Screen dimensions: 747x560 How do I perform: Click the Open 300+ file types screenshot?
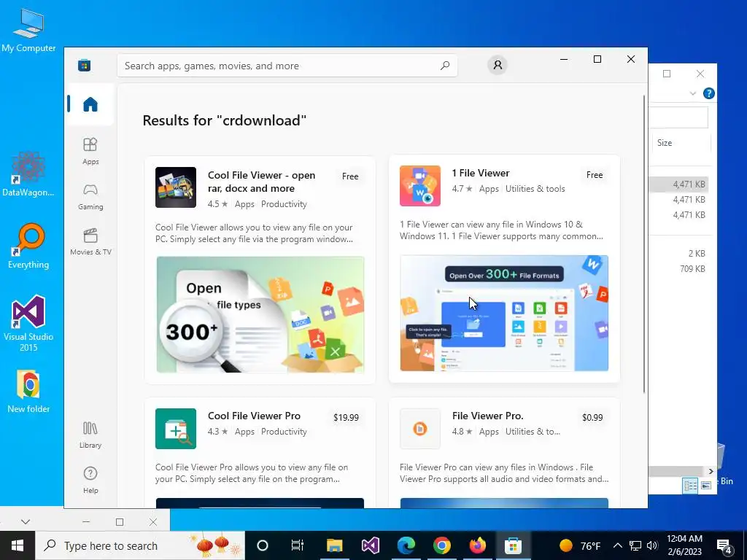[260, 314]
